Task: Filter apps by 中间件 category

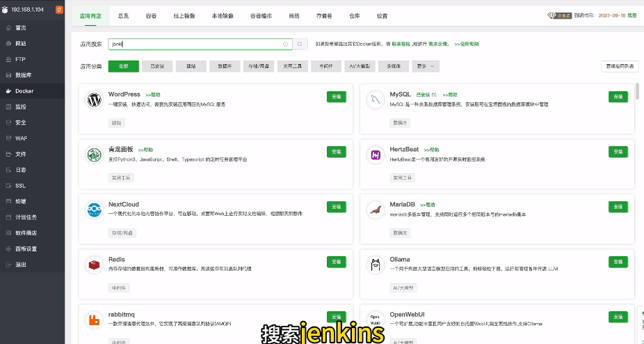Action: pyautogui.click(x=326, y=66)
